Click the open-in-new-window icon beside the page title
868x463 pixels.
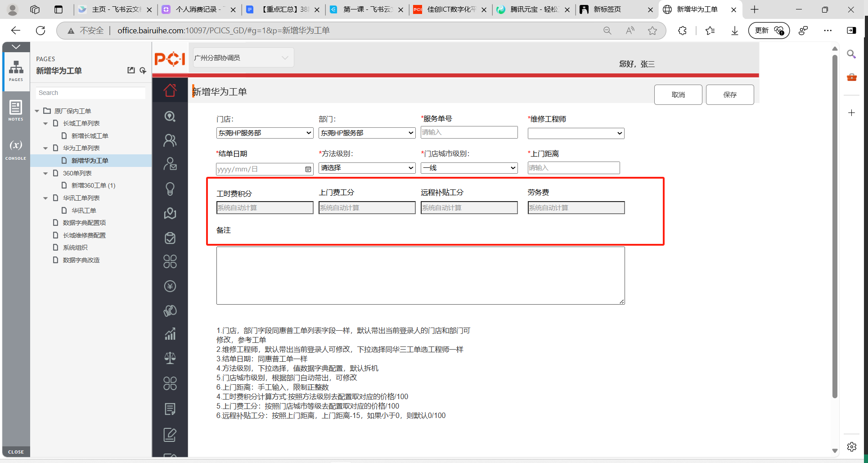tap(131, 70)
